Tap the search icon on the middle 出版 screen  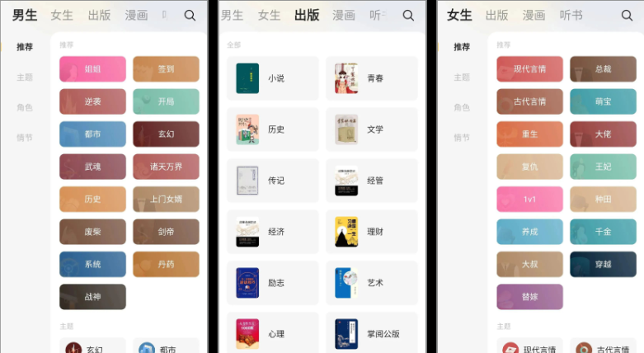click(x=408, y=16)
